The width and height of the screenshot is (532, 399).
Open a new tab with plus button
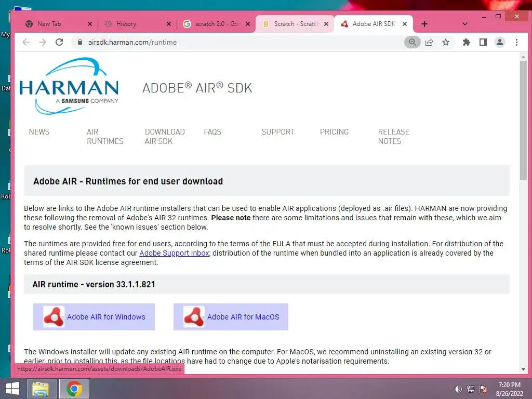(424, 24)
